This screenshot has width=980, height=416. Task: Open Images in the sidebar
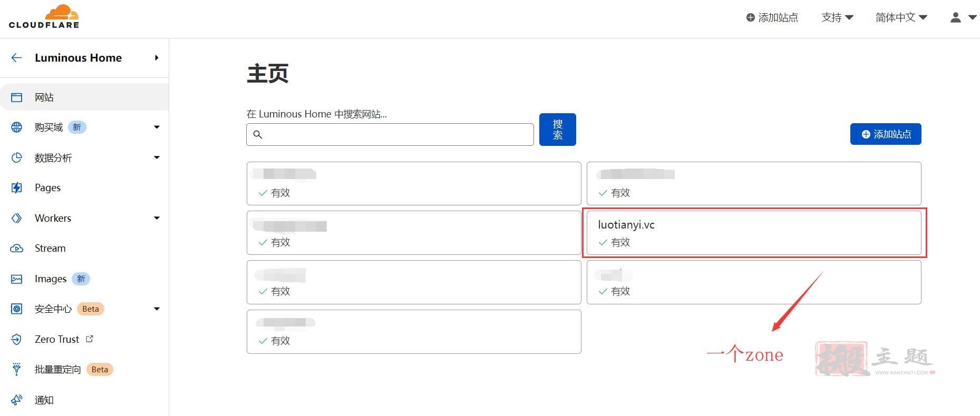(x=51, y=279)
